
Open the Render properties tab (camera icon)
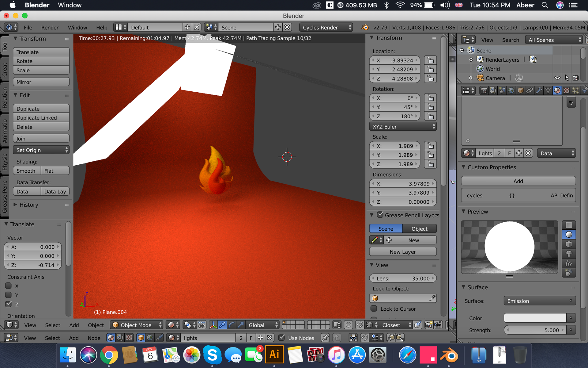[x=484, y=90]
